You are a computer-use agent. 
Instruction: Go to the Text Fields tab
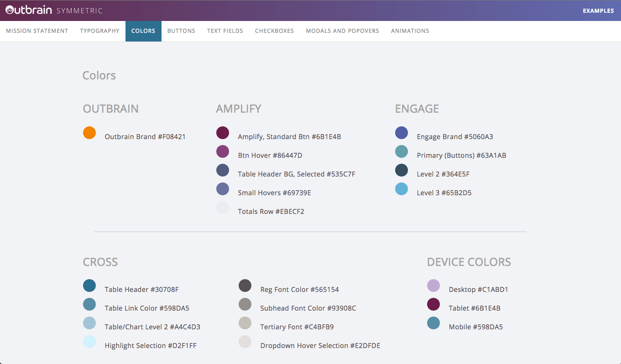225,31
